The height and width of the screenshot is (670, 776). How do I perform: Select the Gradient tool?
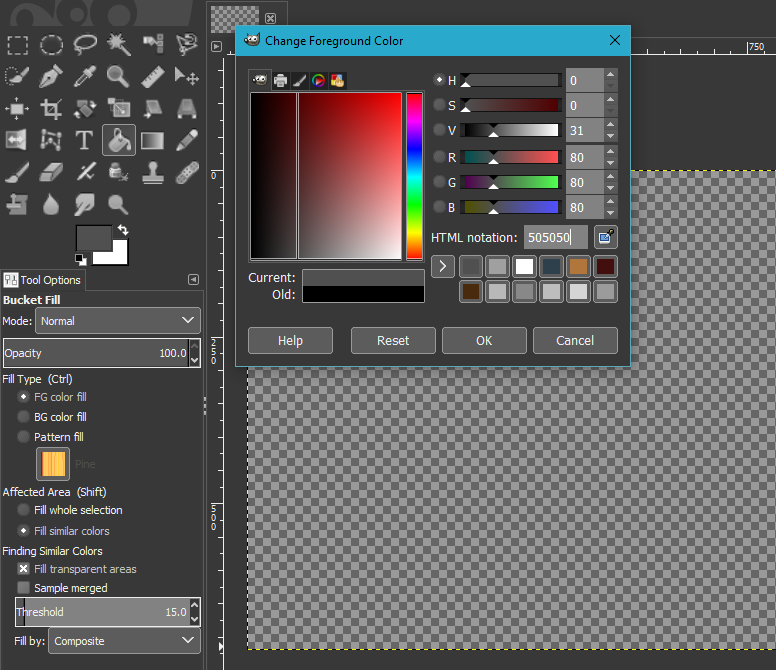[x=152, y=140]
